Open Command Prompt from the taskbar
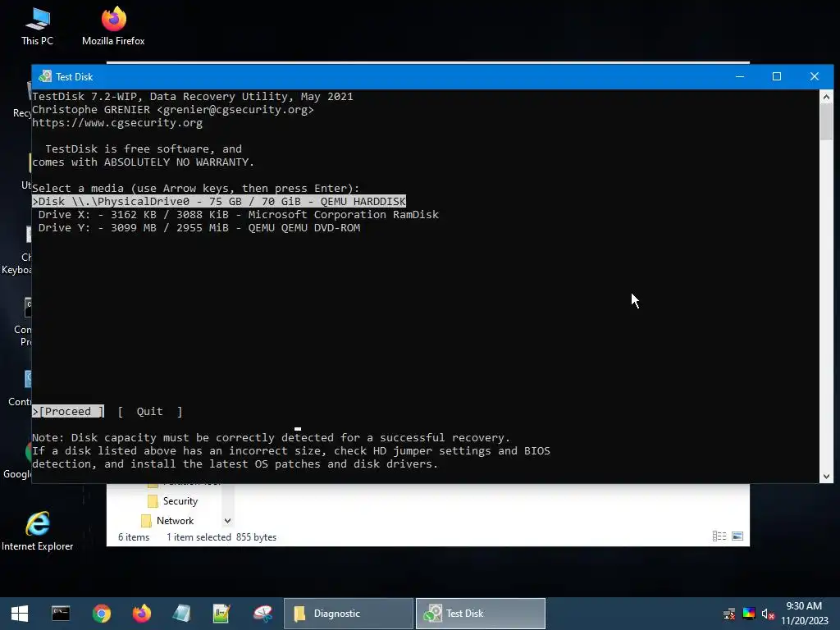 click(61, 614)
